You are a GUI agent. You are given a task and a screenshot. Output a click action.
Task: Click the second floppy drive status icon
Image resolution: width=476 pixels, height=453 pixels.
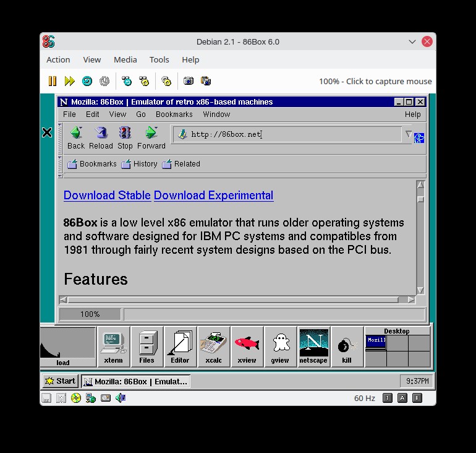(x=61, y=398)
